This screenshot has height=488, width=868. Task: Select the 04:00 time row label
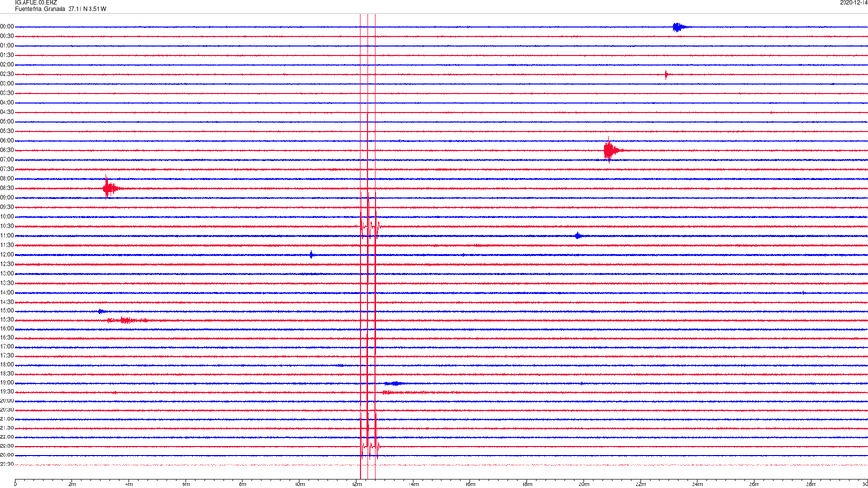(7, 102)
